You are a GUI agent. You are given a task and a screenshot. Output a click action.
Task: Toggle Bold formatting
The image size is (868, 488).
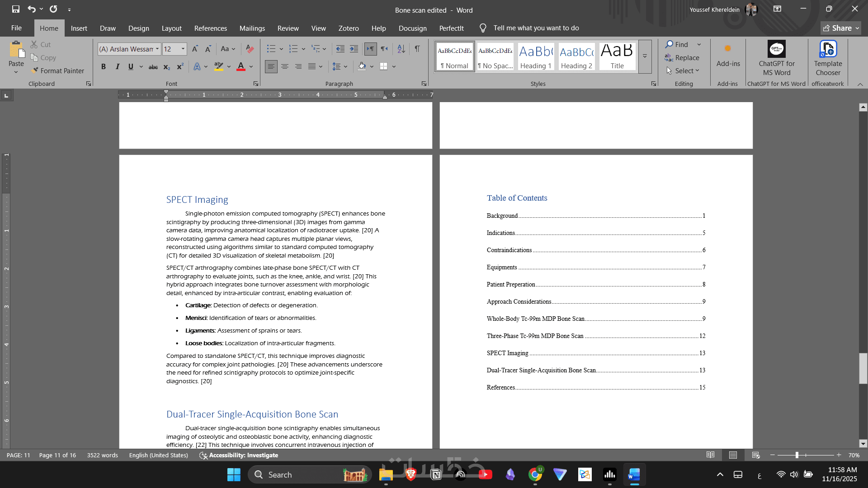104,66
